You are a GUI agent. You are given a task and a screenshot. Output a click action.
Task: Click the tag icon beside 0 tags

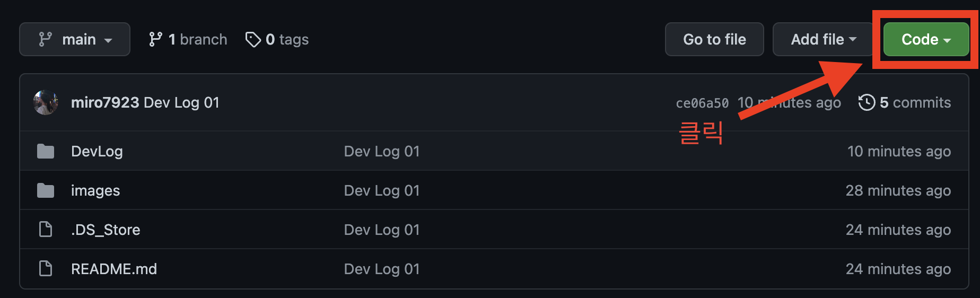coord(253,39)
